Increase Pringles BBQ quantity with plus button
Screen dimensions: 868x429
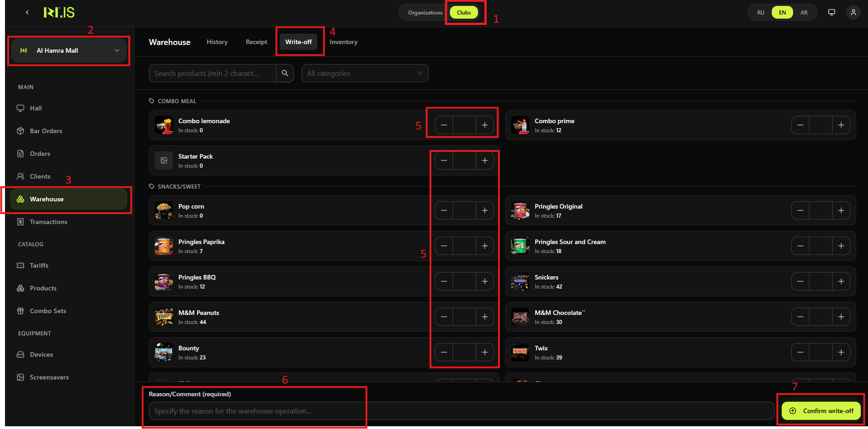click(484, 281)
